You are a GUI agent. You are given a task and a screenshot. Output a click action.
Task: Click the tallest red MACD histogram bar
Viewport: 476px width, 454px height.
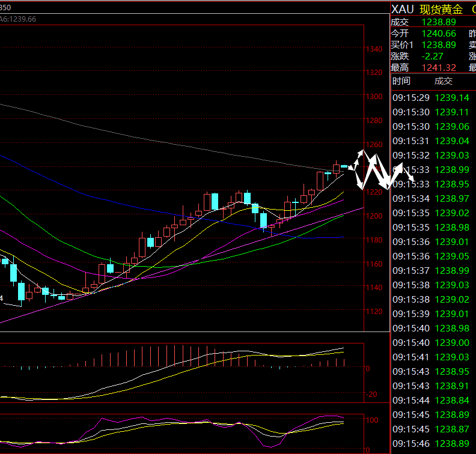coord(142,356)
